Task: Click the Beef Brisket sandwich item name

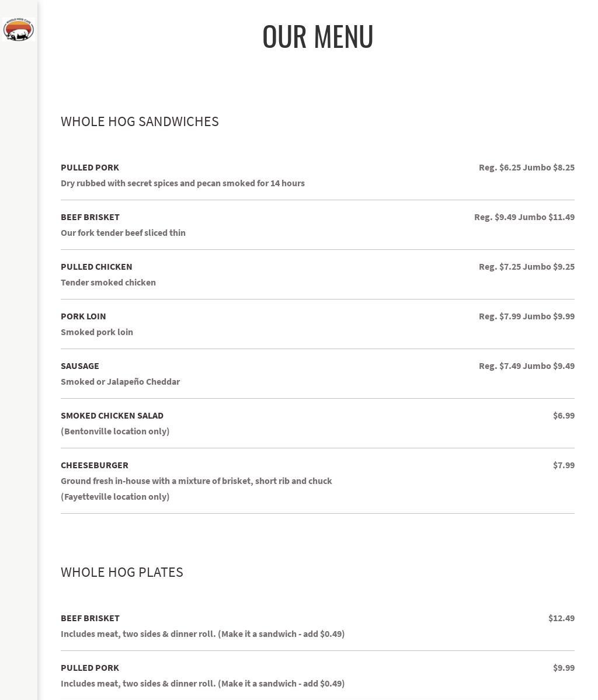Action: [90, 217]
